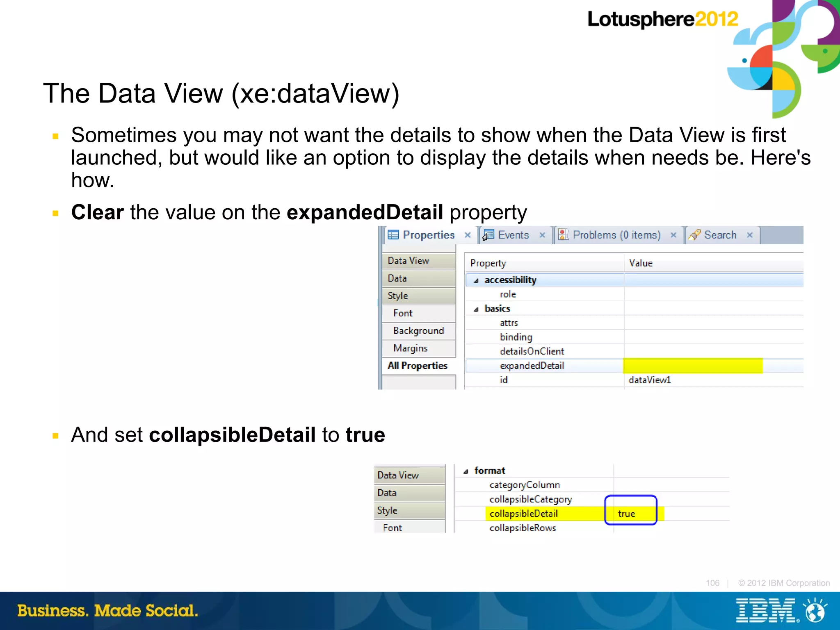The height and width of the screenshot is (630, 840).
Task: Click the basics group label
Action: (x=497, y=309)
